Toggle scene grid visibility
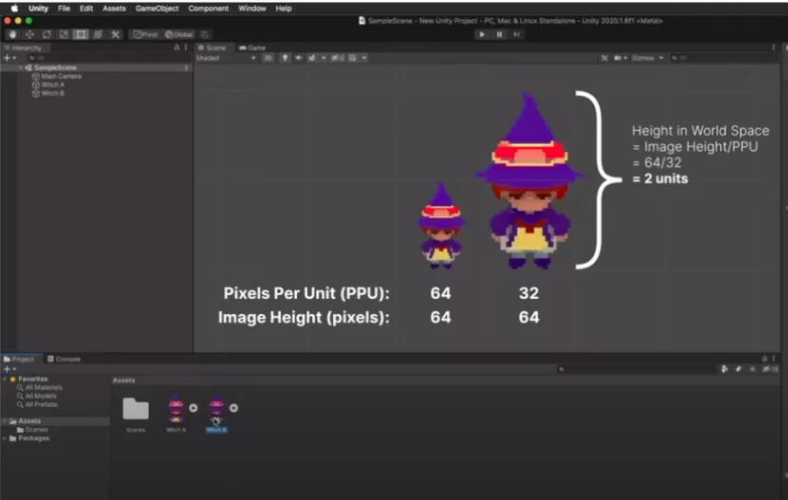Image resolution: width=788 pixels, height=500 pixels. coord(353,58)
